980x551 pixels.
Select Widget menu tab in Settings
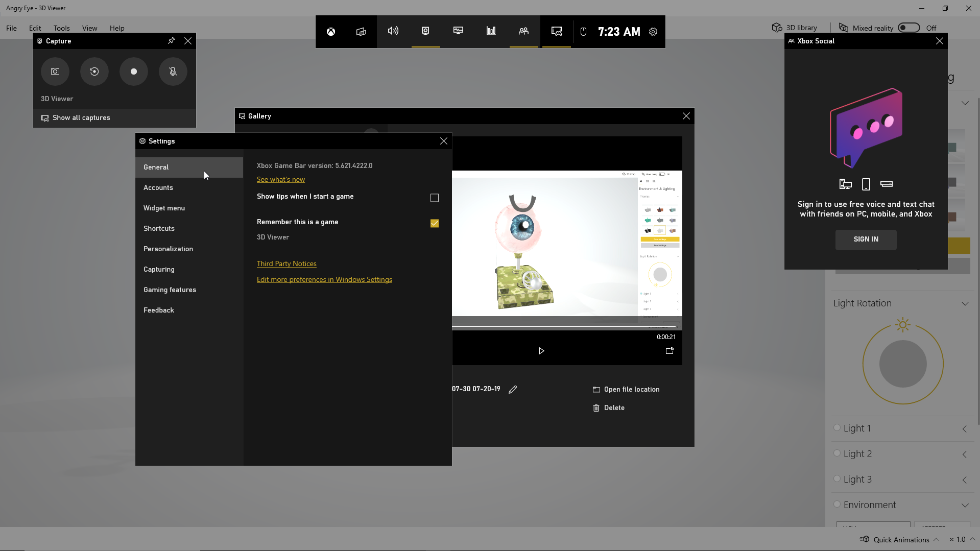click(189, 208)
